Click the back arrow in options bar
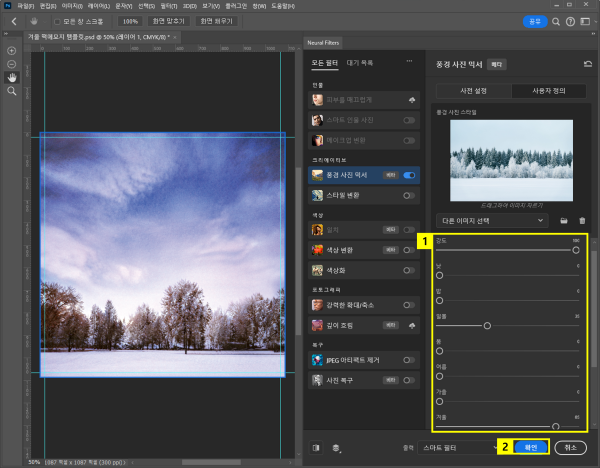Image resolution: width=600 pixels, height=468 pixels. click(14, 21)
